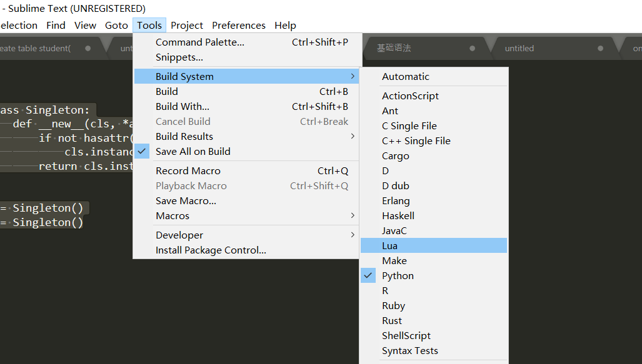Click the first '= Singleton()' code line

click(x=42, y=208)
